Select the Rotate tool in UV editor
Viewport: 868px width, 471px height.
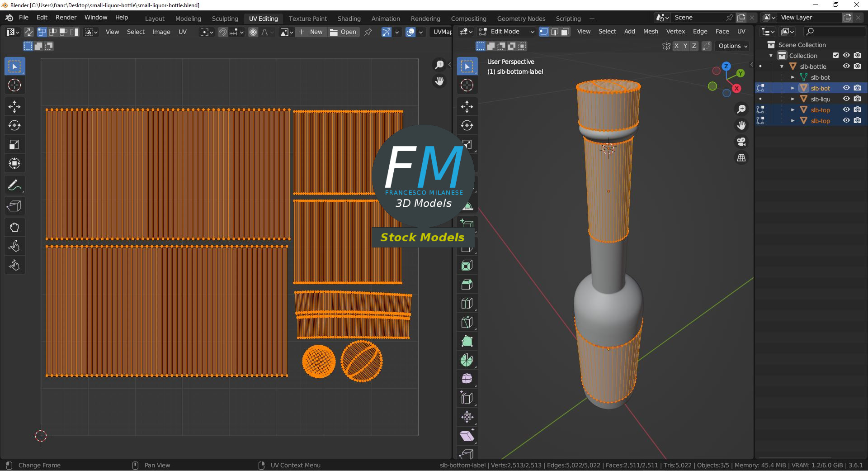(14, 125)
